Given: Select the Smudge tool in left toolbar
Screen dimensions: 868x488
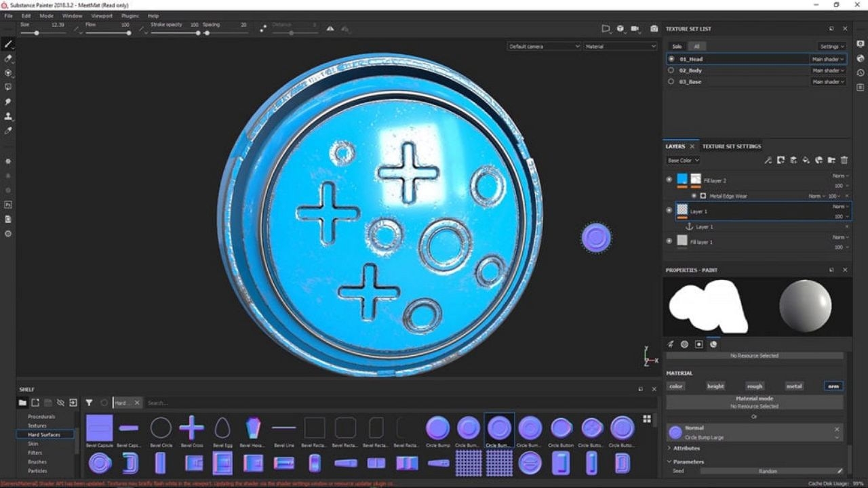Looking at the screenshot, I should pos(8,102).
